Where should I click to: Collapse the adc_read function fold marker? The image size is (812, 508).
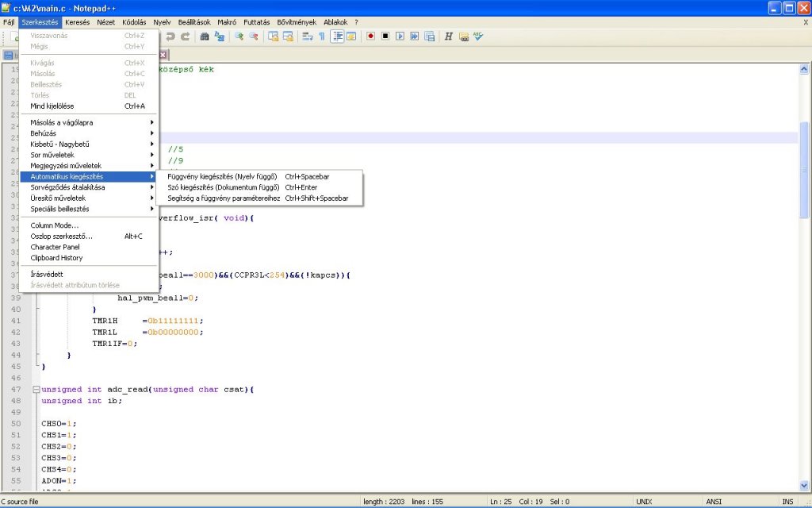[35, 390]
